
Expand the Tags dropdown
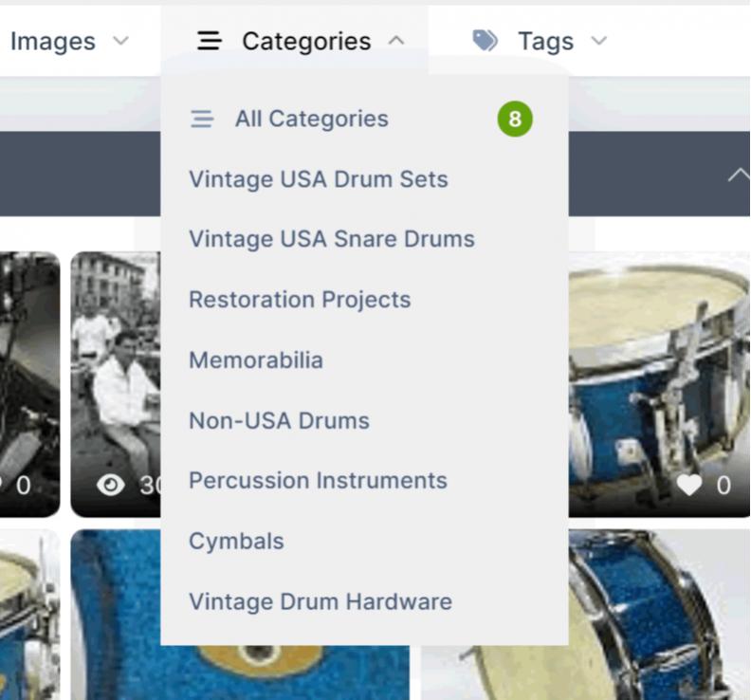pyautogui.click(x=598, y=41)
